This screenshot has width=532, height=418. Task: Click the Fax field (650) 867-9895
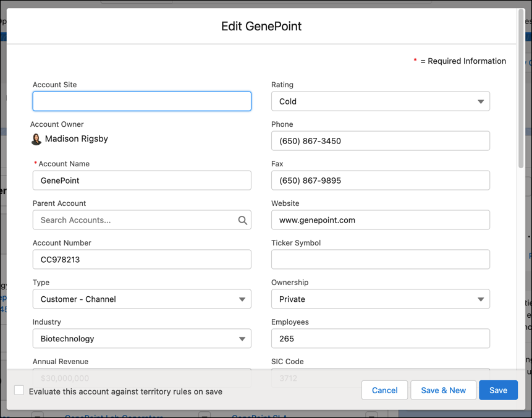coord(381,181)
